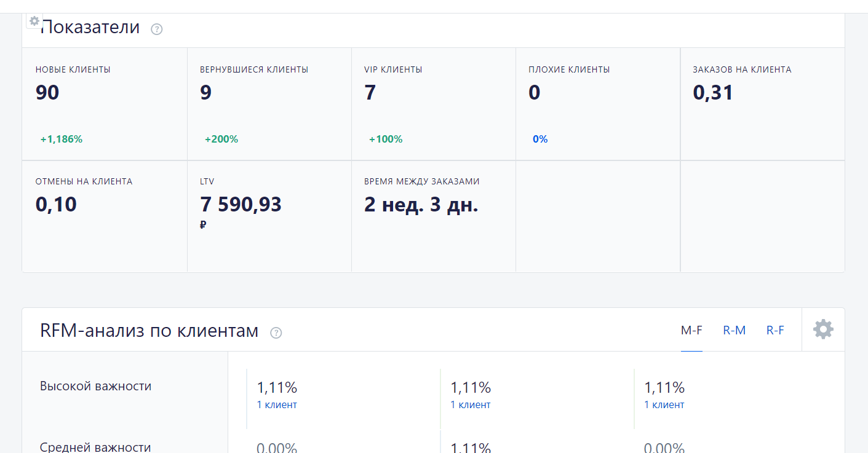Click the ПЛОХИЕ КЛИЕНТЫ card title

pos(569,69)
